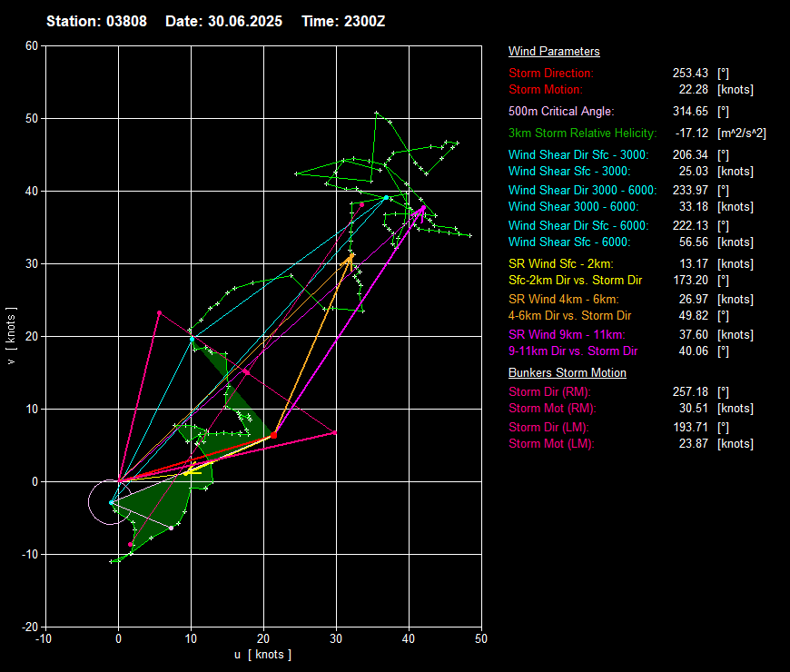Image resolution: width=790 pixels, height=672 pixels.
Task: Click the value 233.97
Action: [x=690, y=191]
